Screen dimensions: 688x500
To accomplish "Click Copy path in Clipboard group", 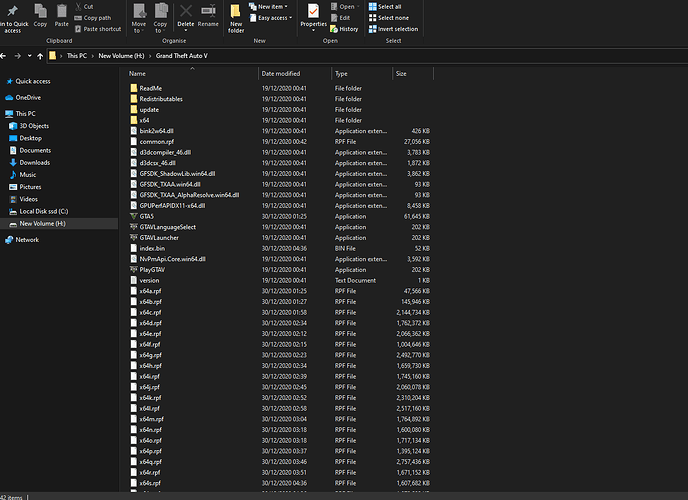I will coord(93,18).
